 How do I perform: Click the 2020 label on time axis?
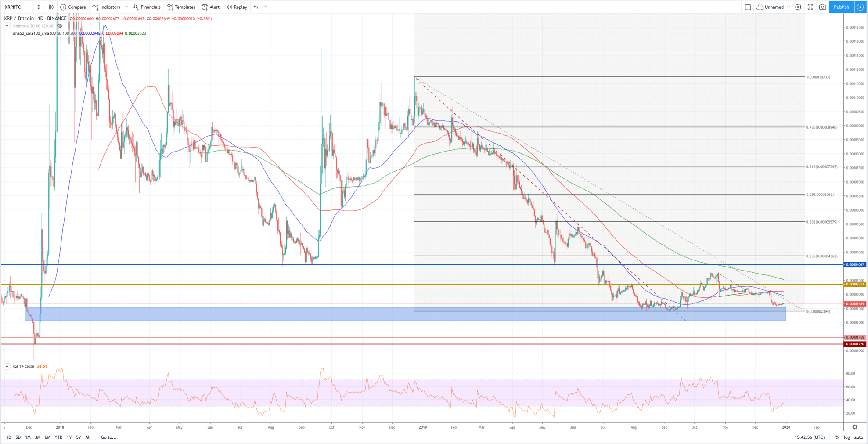coord(786,427)
